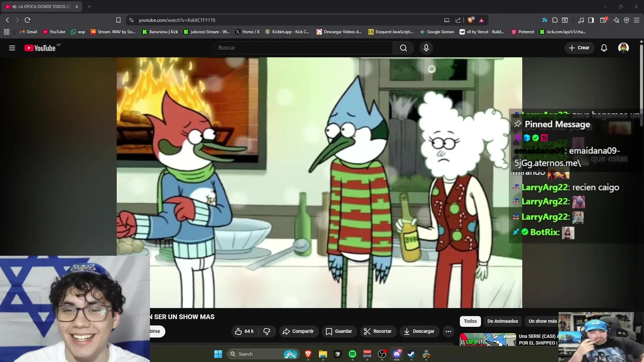Select the Todos filter chip
This screenshot has height=362, width=644.
[x=470, y=321]
